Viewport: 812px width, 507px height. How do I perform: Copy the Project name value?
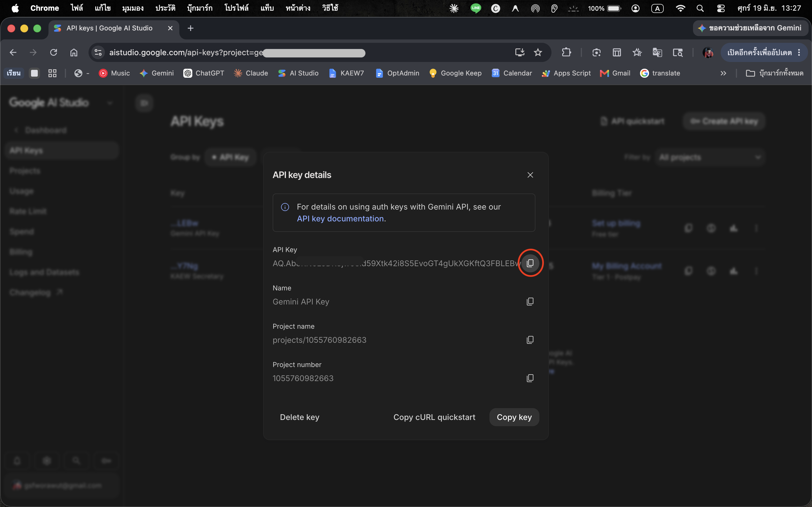pyautogui.click(x=530, y=340)
